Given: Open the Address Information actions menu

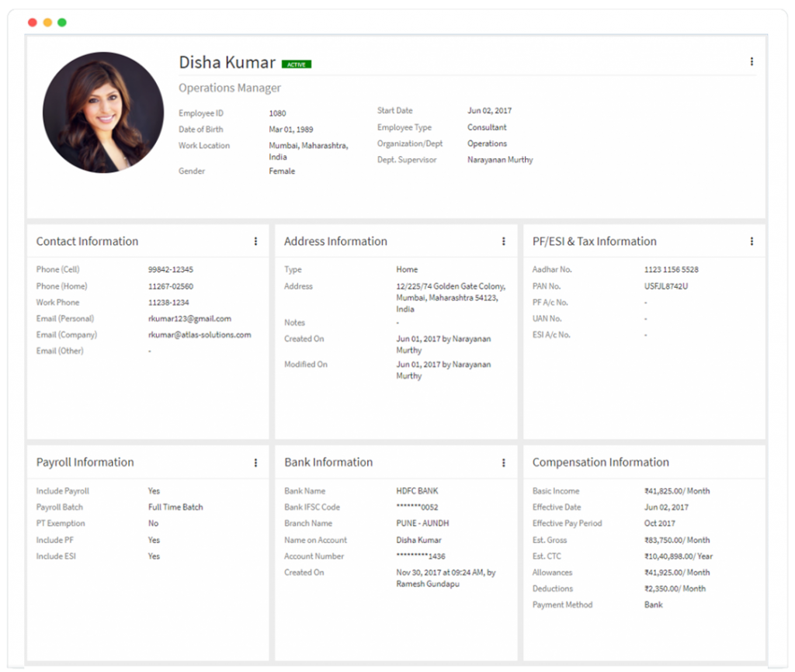Looking at the screenshot, I should [505, 241].
